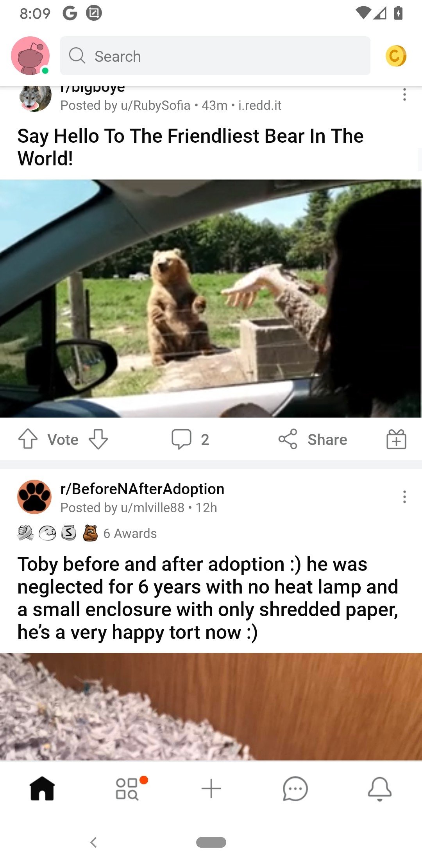Create a new post with plus icon
Image resolution: width=422 pixels, height=868 pixels.
pos(211,788)
